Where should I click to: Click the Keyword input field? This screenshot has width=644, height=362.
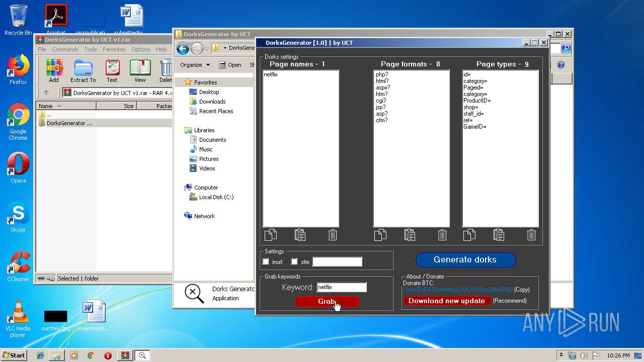(x=342, y=288)
